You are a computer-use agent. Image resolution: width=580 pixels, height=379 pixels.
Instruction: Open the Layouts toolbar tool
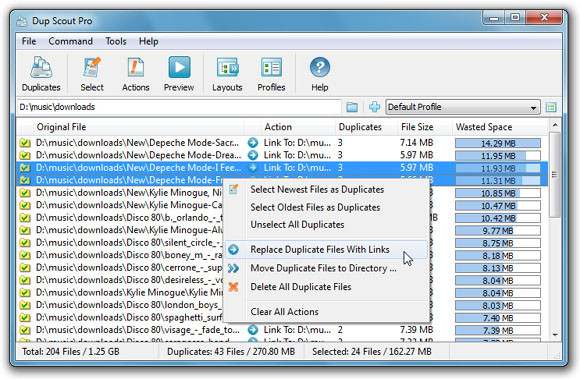(x=227, y=74)
